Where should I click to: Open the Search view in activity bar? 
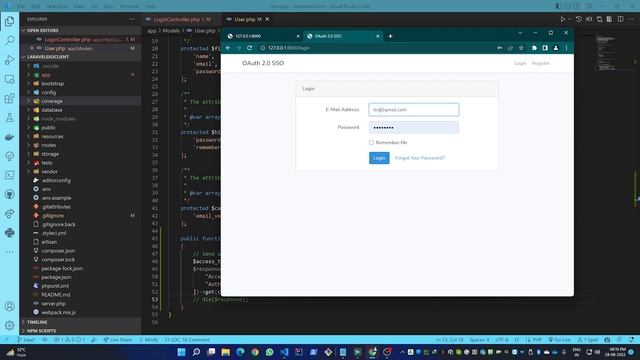pos(9,40)
